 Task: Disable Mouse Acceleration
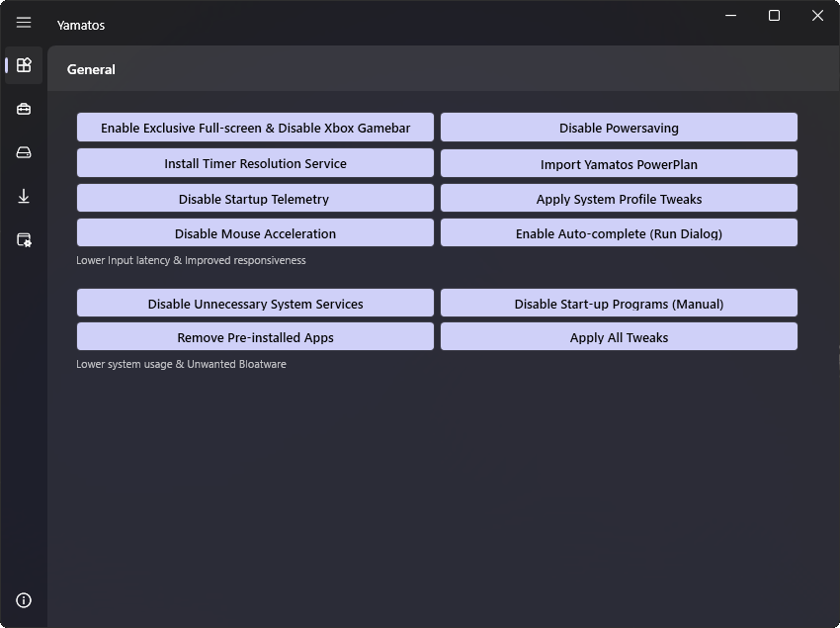pyautogui.click(x=255, y=233)
